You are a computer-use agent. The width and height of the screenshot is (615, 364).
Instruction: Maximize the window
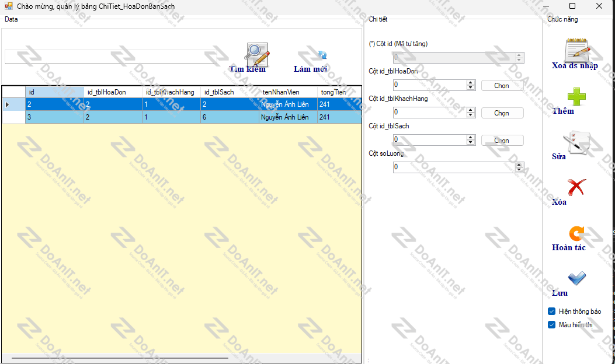click(x=572, y=6)
